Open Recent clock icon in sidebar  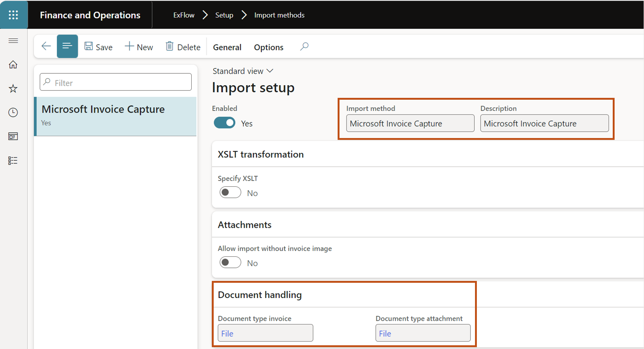[13, 112]
